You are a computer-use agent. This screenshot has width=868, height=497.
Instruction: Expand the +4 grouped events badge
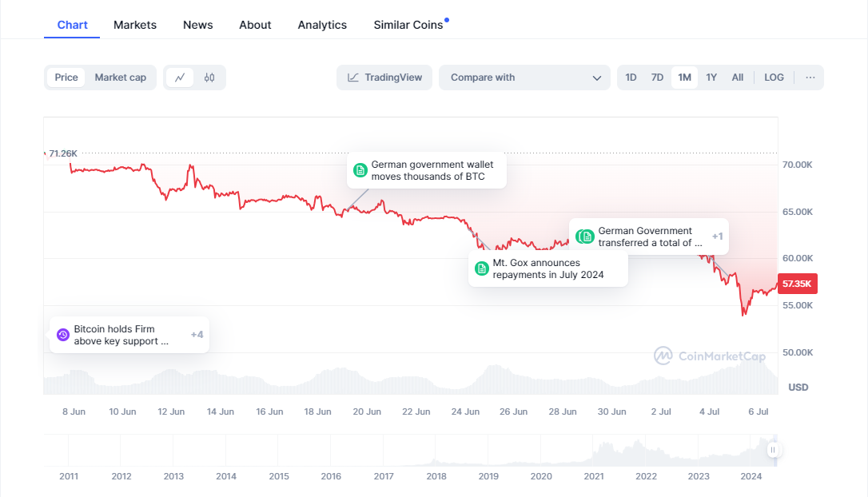point(197,335)
